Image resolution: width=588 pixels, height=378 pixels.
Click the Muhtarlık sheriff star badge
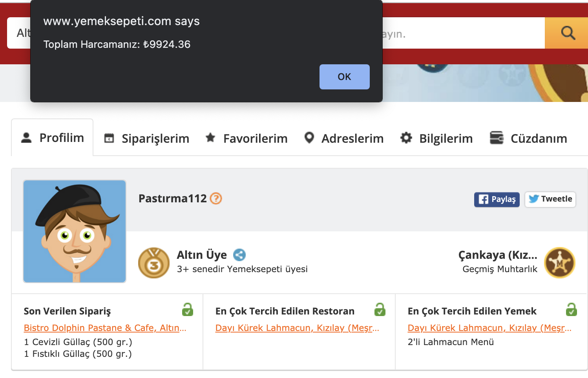[560, 263]
